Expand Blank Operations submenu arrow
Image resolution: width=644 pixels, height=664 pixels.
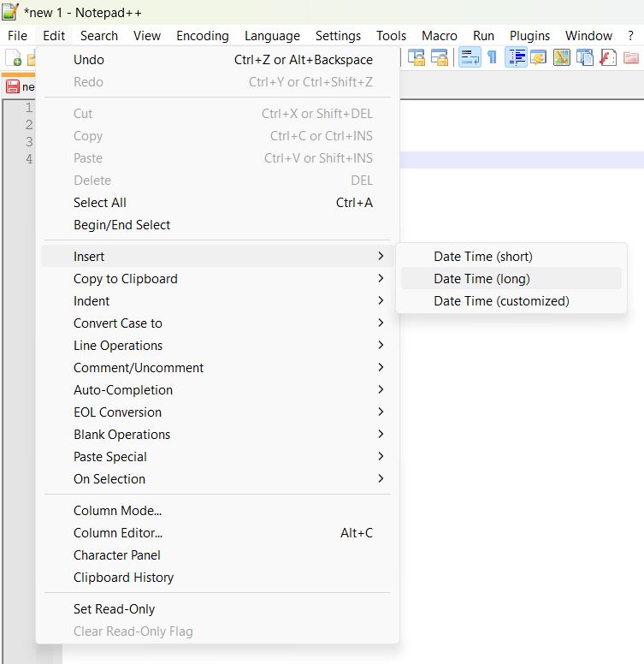[x=381, y=434]
